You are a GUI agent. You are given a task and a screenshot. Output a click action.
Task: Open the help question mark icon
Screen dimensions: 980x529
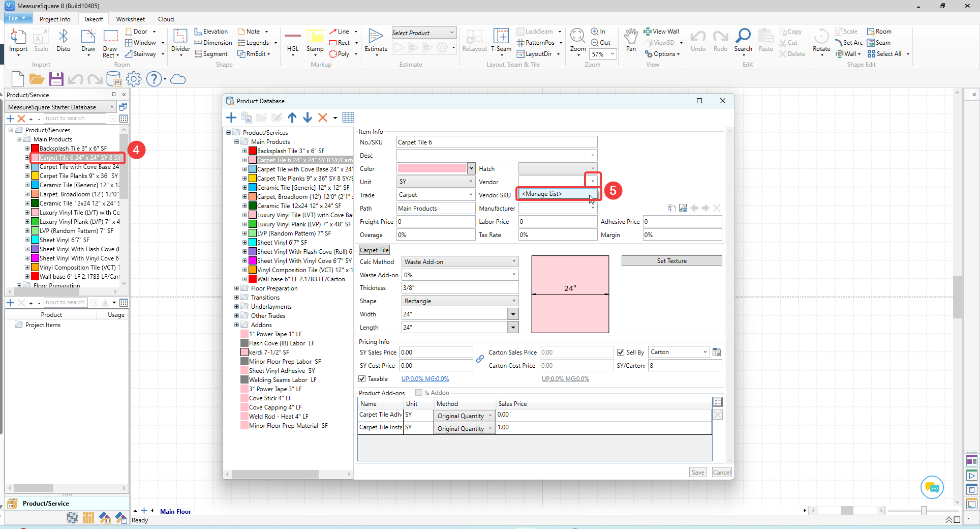point(154,79)
